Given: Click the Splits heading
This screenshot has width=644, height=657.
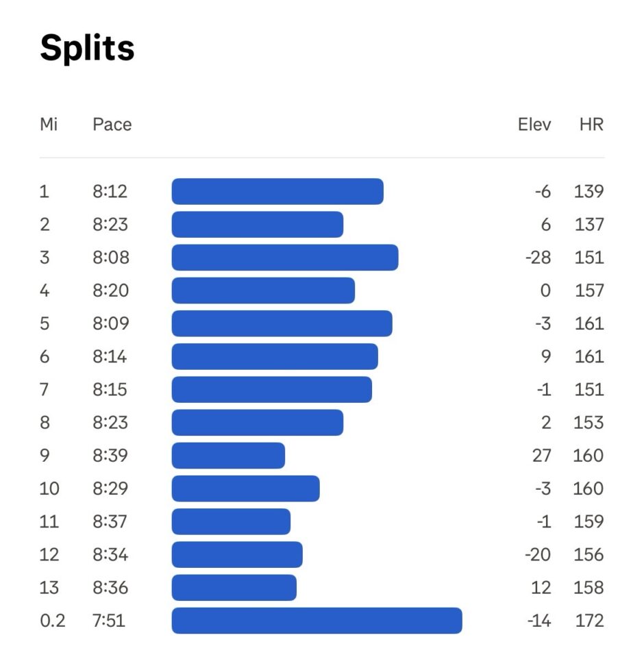Looking at the screenshot, I should click(87, 49).
